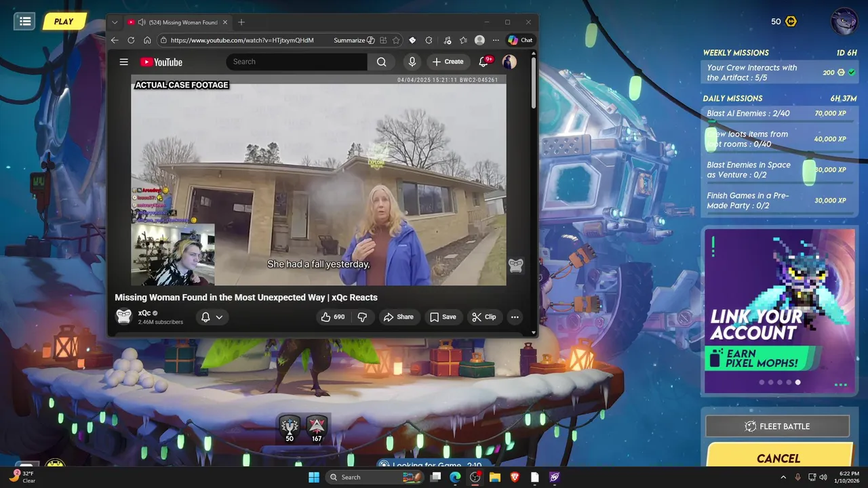The height and width of the screenshot is (488, 868).
Task: View site information lock icon in address bar
Action: click(x=163, y=40)
